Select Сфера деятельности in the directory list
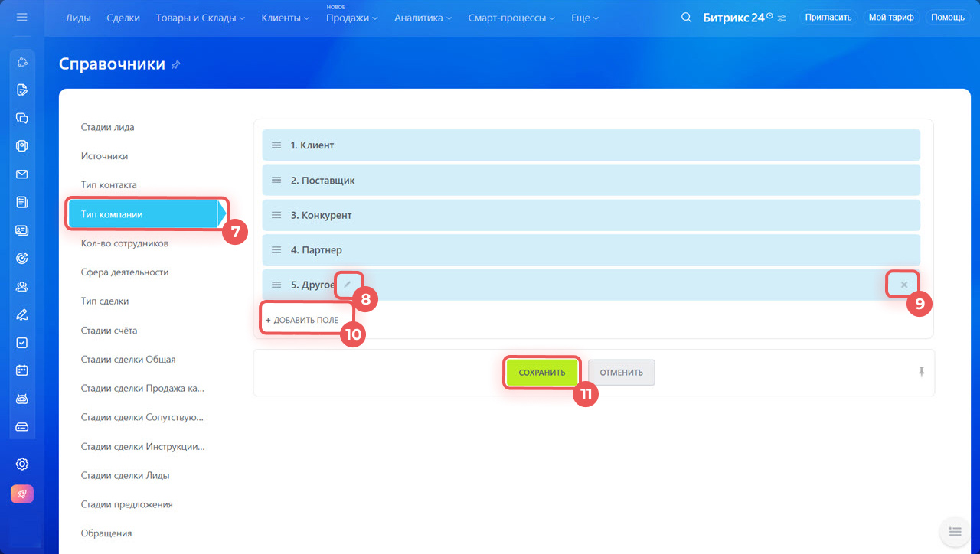Screen dimensions: 980x554 click(x=125, y=272)
